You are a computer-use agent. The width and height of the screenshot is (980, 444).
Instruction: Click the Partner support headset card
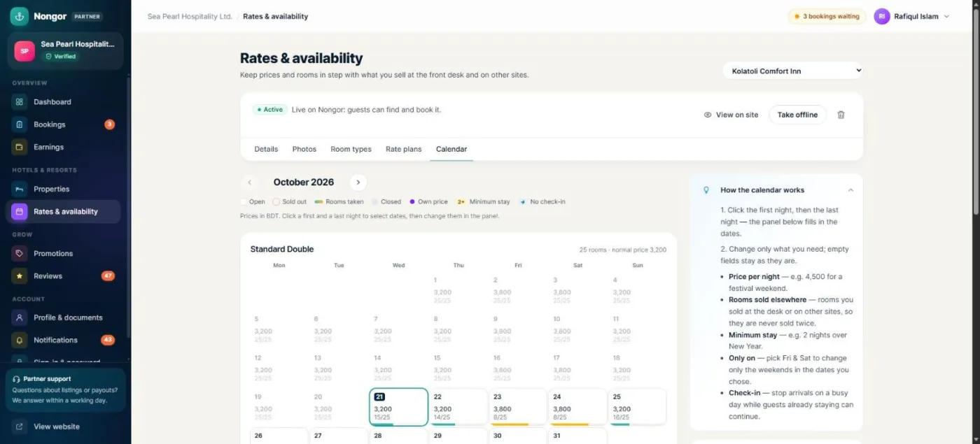pos(66,389)
